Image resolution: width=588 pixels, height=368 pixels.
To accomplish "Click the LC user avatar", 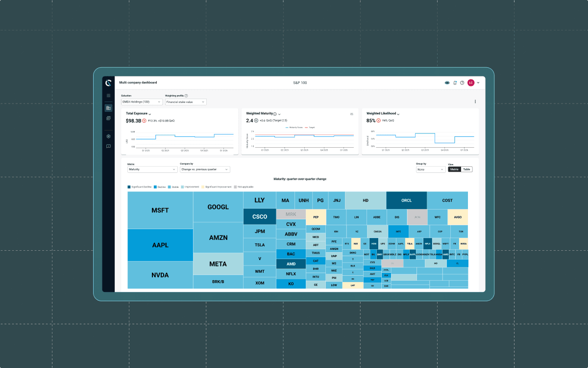I will [x=471, y=83].
